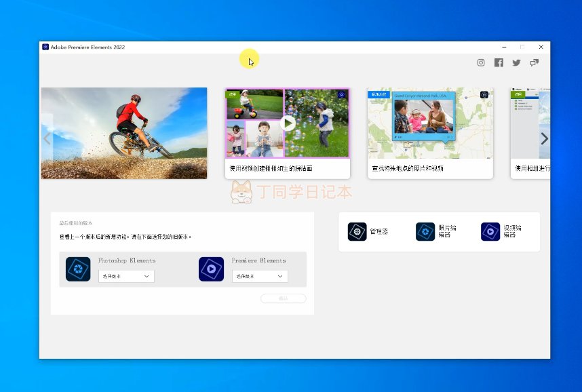Click the confirm button below version dropdowns
Viewport: 582px width, 392px height.
(283, 298)
